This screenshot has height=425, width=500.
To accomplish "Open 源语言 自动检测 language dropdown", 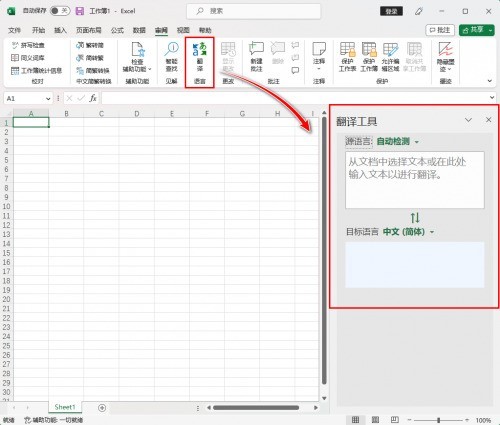I will (398, 141).
